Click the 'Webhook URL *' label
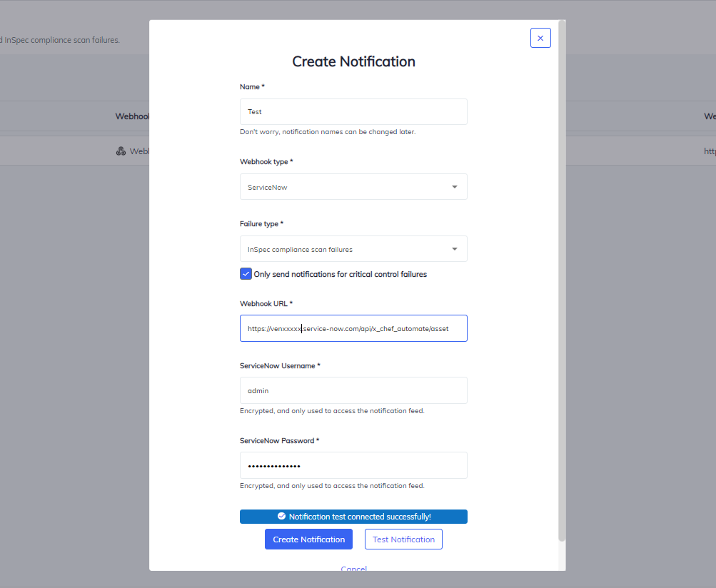This screenshot has width=716, height=588. tap(266, 303)
